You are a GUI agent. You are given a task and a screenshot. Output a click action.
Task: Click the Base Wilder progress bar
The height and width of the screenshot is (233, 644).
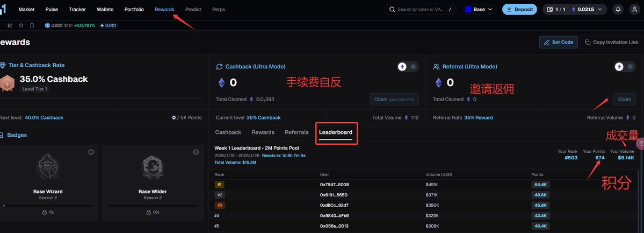pos(153,206)
